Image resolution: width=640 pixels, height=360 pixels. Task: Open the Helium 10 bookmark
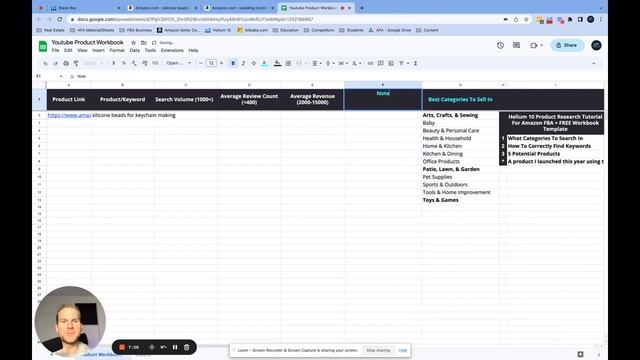(218, 30)
